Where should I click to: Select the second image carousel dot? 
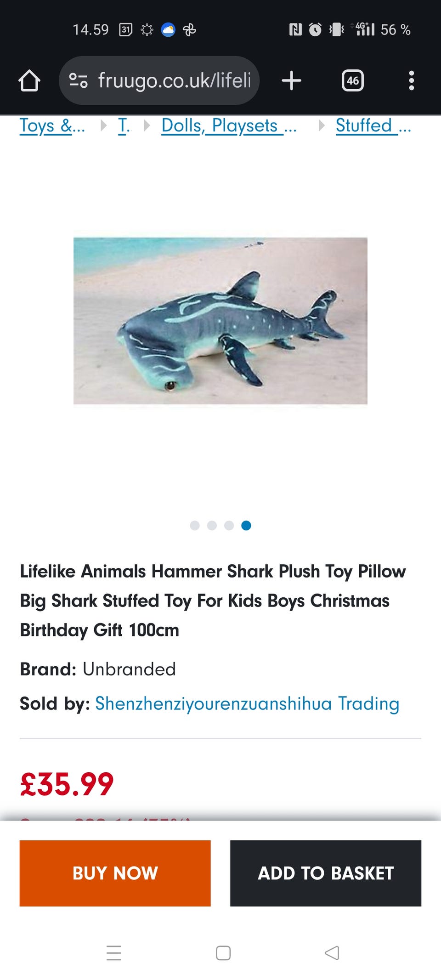point(212,526)
